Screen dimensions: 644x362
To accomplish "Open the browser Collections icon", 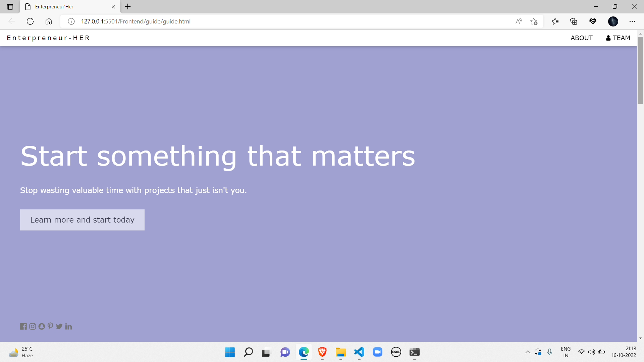I will click(574, 21).
